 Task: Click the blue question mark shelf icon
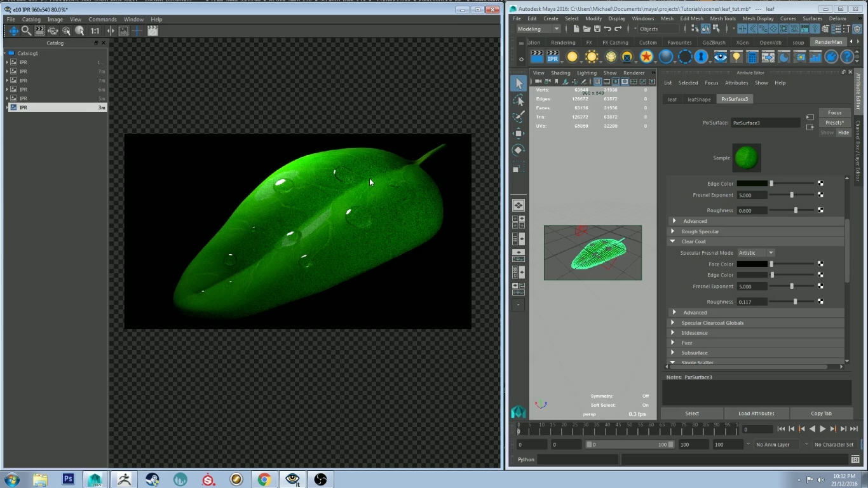846,57
